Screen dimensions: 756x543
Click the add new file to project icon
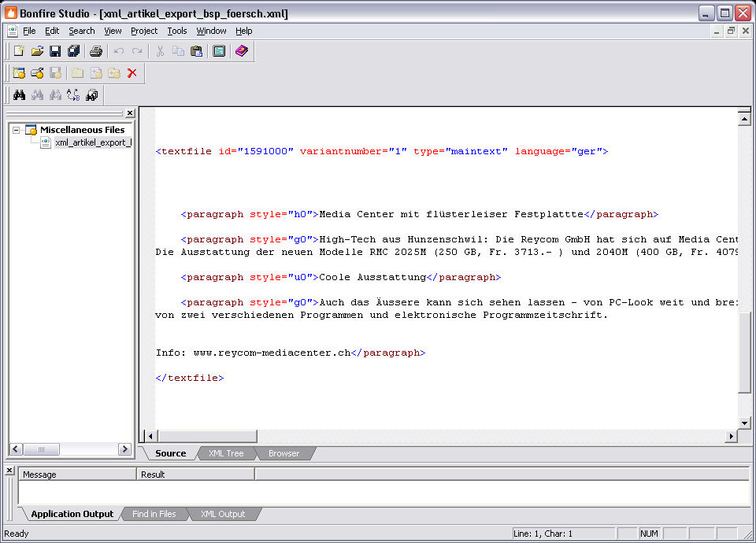click(x=96, y=72)
